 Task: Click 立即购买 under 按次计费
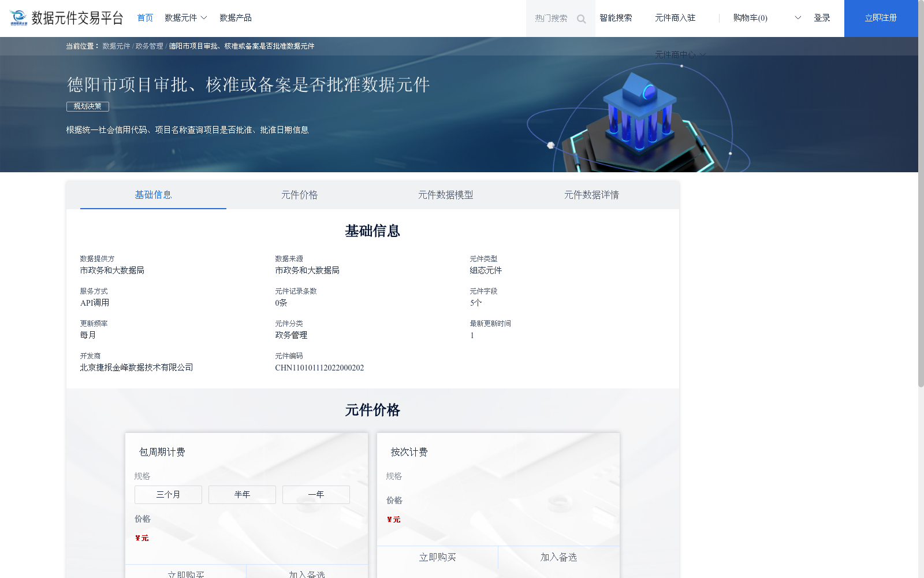pos(438,557)
